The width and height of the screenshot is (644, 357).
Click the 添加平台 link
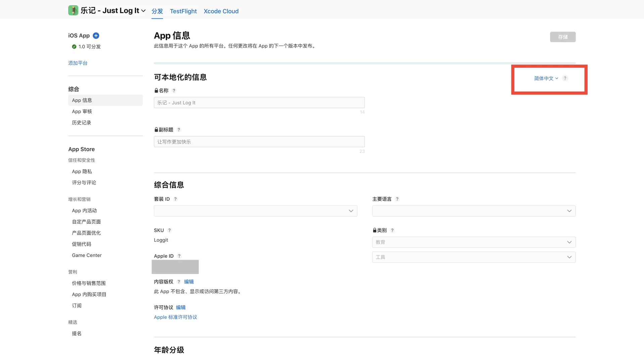78,63
